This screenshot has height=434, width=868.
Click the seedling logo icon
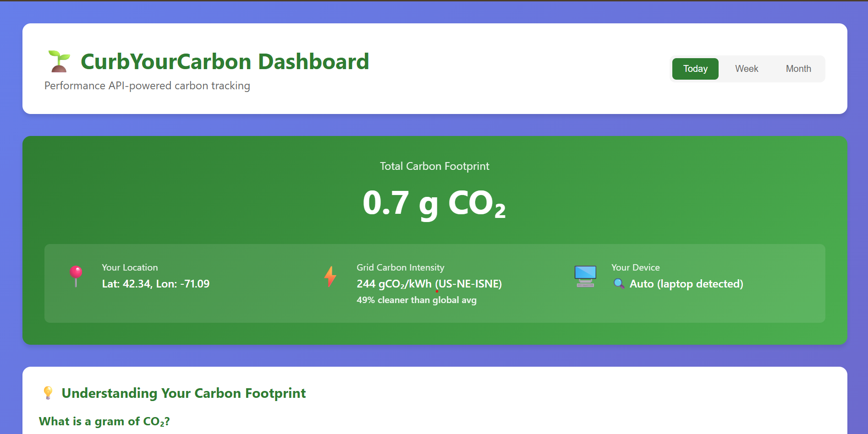(x=59, y=61)
